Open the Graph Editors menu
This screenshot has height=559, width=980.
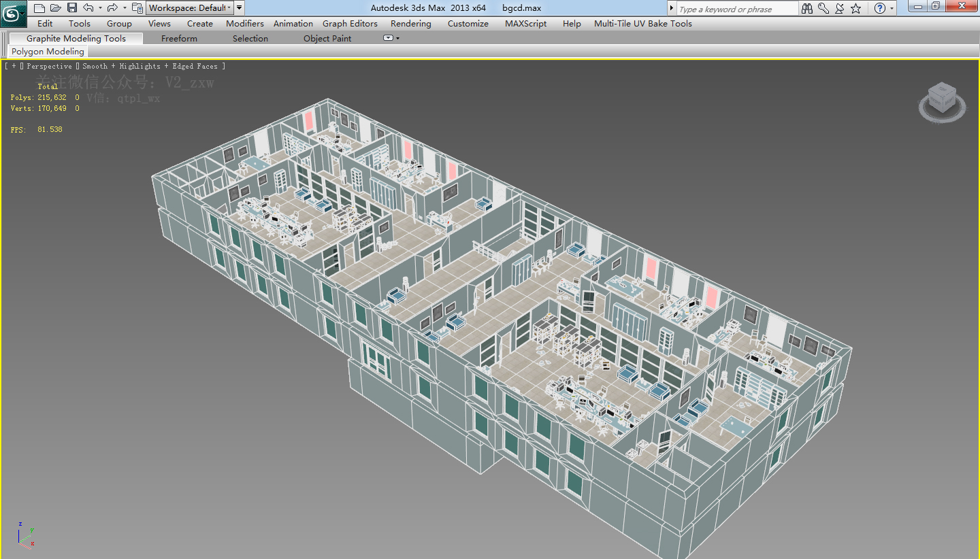point(350,23)
